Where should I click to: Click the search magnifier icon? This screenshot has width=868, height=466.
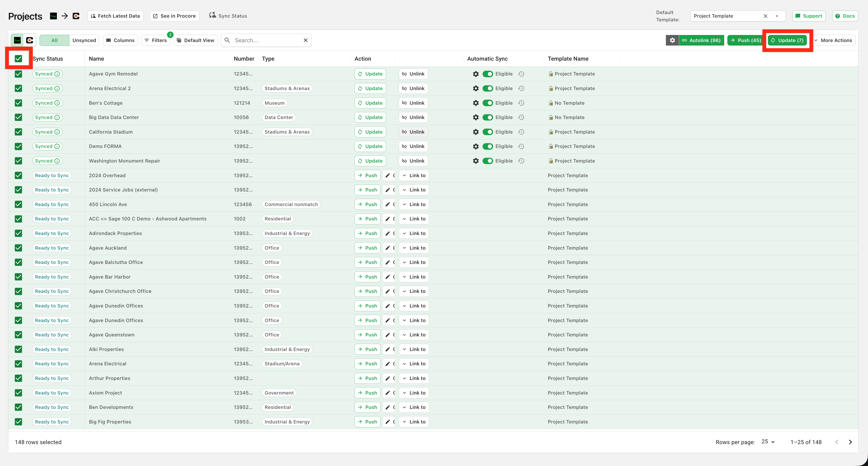click(227, 41)
